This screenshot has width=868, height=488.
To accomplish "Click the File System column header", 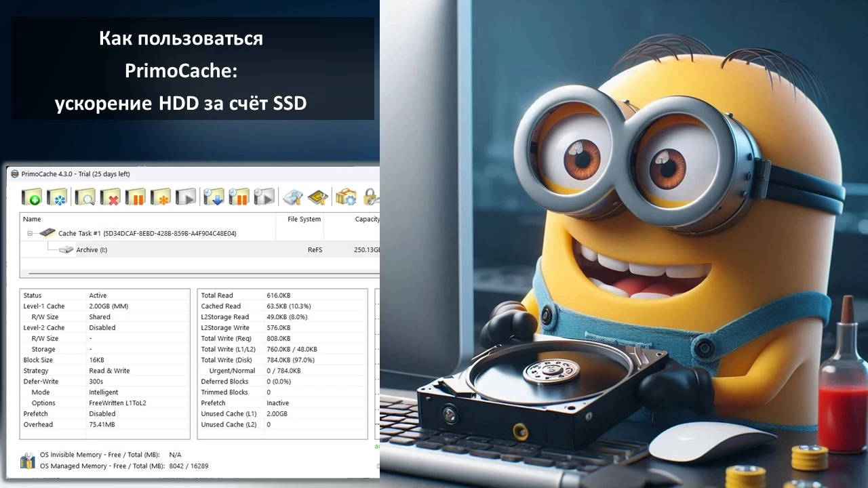I will click(304, 220).
